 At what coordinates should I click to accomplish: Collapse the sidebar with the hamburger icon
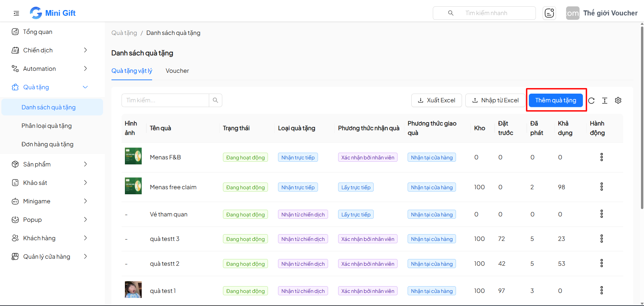coord(16,13)
